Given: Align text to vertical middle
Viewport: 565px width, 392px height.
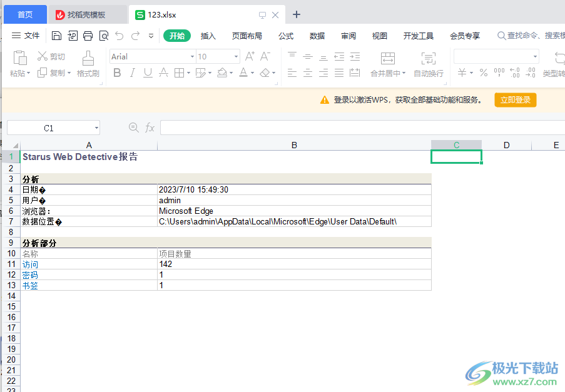Looking at the screenshot, I should [308, 56].
